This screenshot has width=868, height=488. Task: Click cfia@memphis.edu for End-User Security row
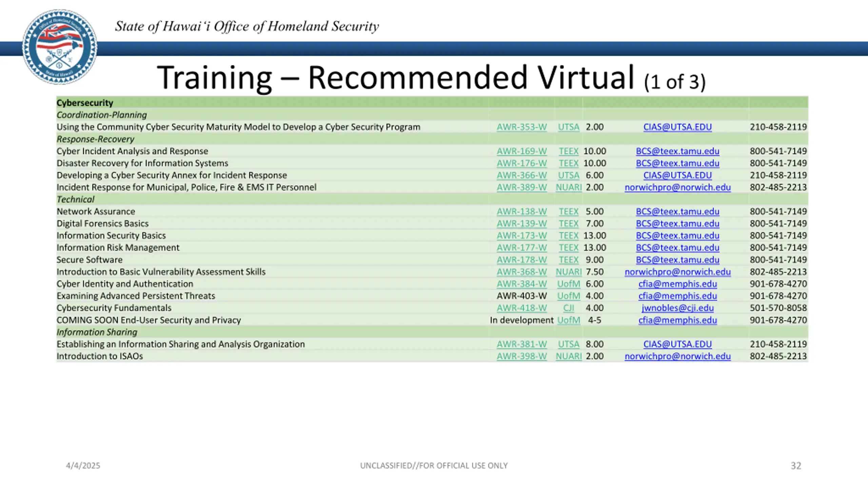pyautogui.click(x=677, y=320)
